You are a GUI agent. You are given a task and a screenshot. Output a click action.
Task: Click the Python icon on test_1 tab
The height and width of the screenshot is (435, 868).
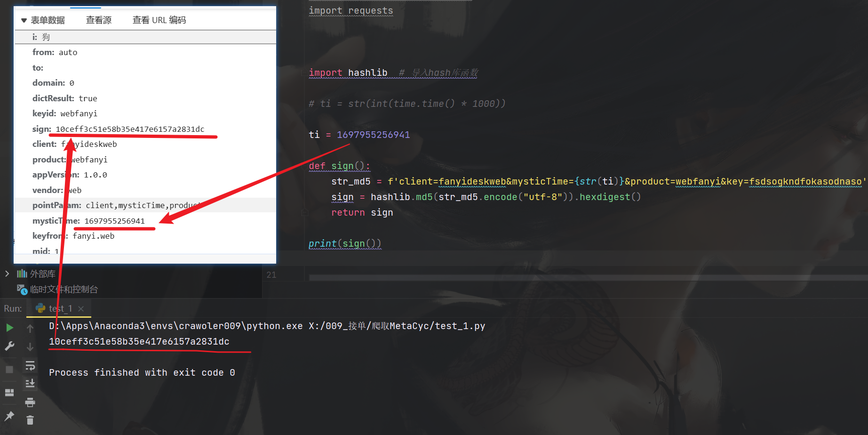coord(40,308)
